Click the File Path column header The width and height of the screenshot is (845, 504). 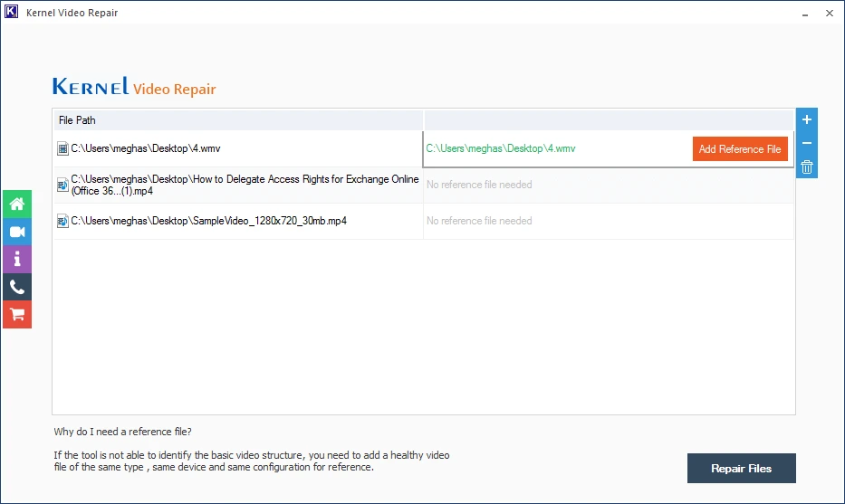click(77, 119)
